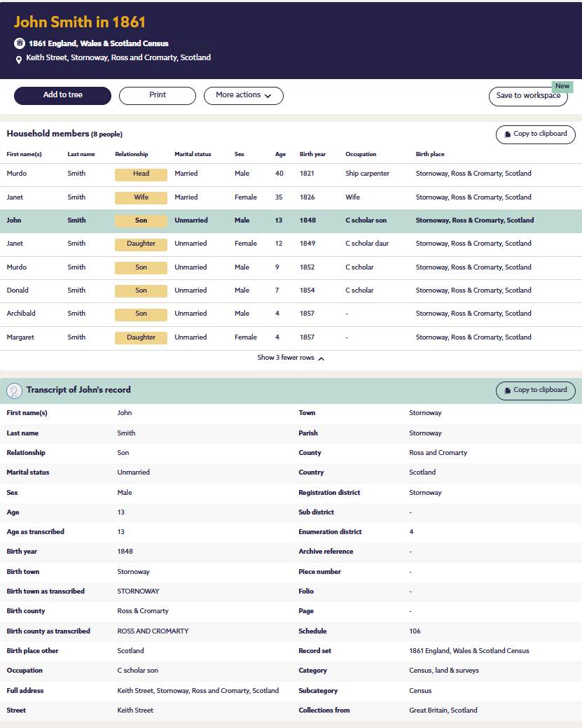Click Census, land & surveys category value
This screenshot has width=582, height=728.
click(443, 670)
